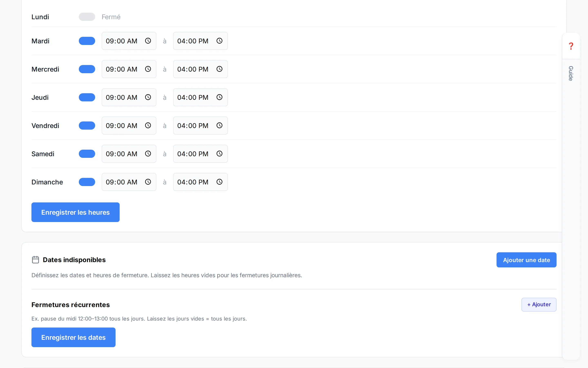Click the Fermetures récurrentes heading
Image resolution: width=588 pixels, height=368 pixels.
[x=70, y=305]
